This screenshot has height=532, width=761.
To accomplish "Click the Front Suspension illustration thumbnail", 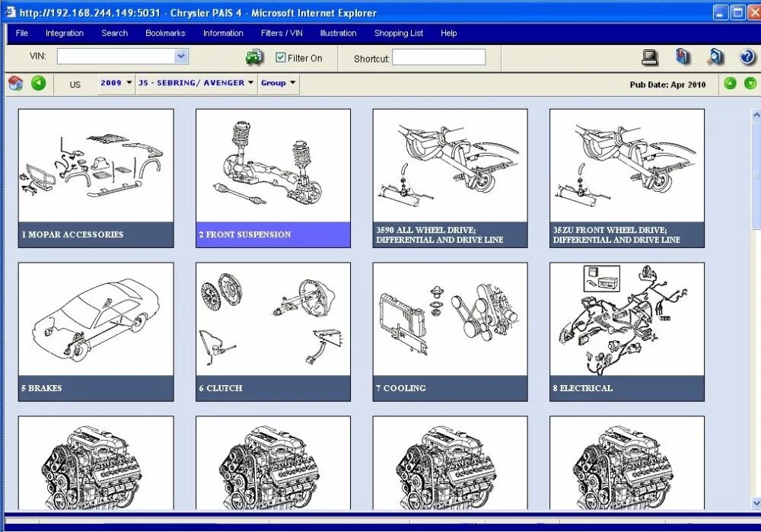I will coord(273,166).
